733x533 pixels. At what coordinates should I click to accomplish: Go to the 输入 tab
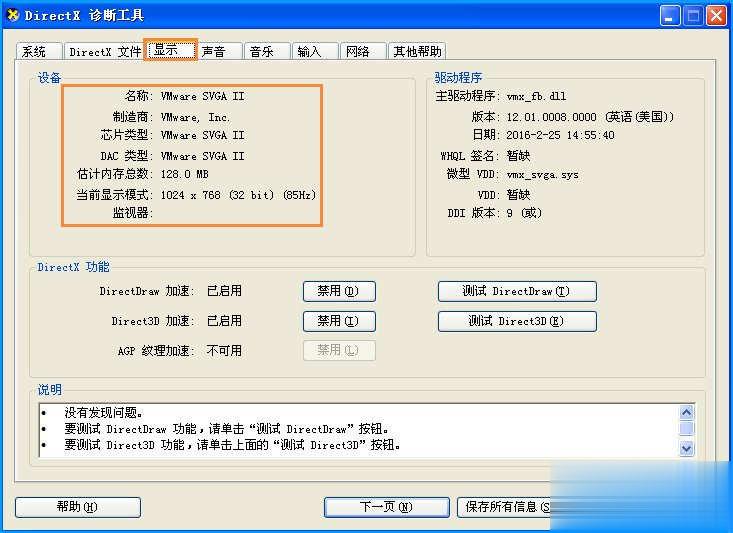click(x=316, y=51)
